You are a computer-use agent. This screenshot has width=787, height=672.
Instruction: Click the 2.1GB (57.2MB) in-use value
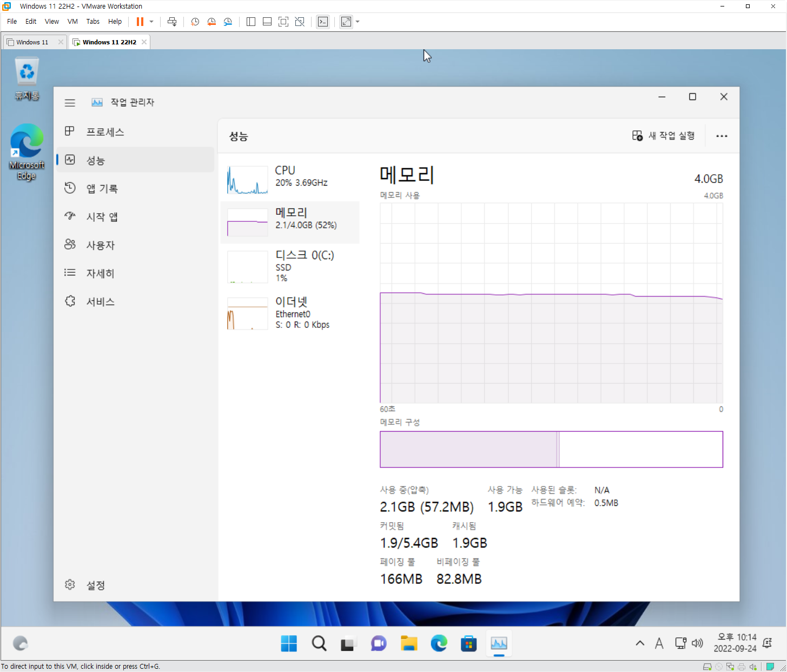[427, 507]
